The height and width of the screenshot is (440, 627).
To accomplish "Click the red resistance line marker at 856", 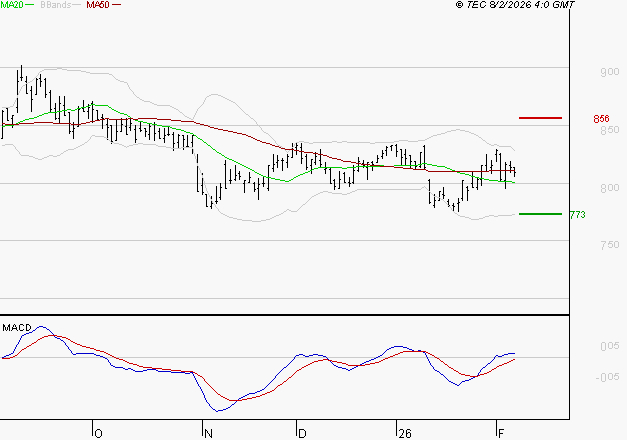I will click(x=540, y=118).
